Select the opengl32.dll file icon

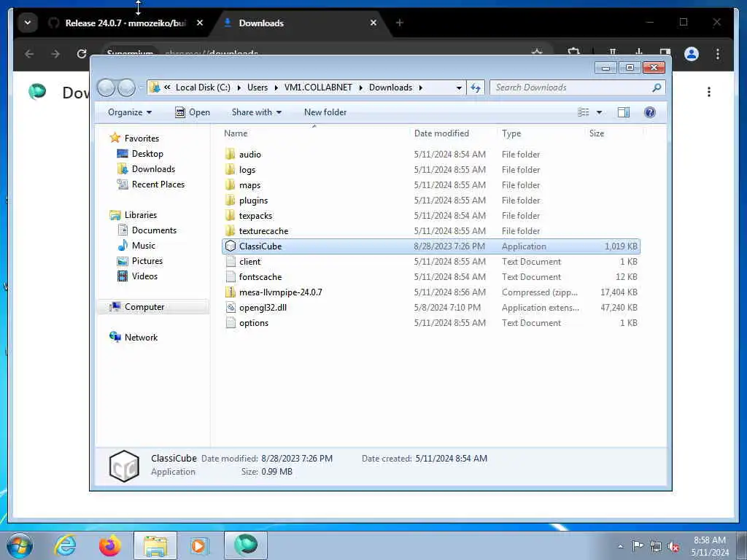231,307
